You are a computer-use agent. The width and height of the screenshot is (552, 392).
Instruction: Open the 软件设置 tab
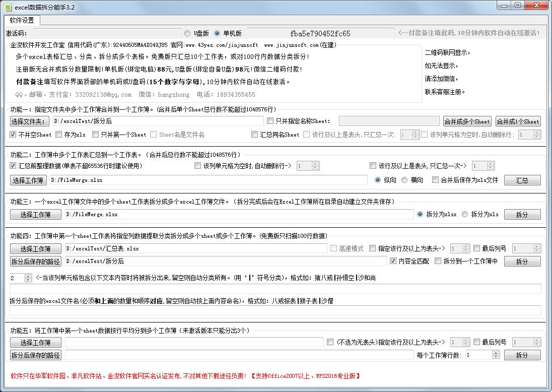[22, 20]
